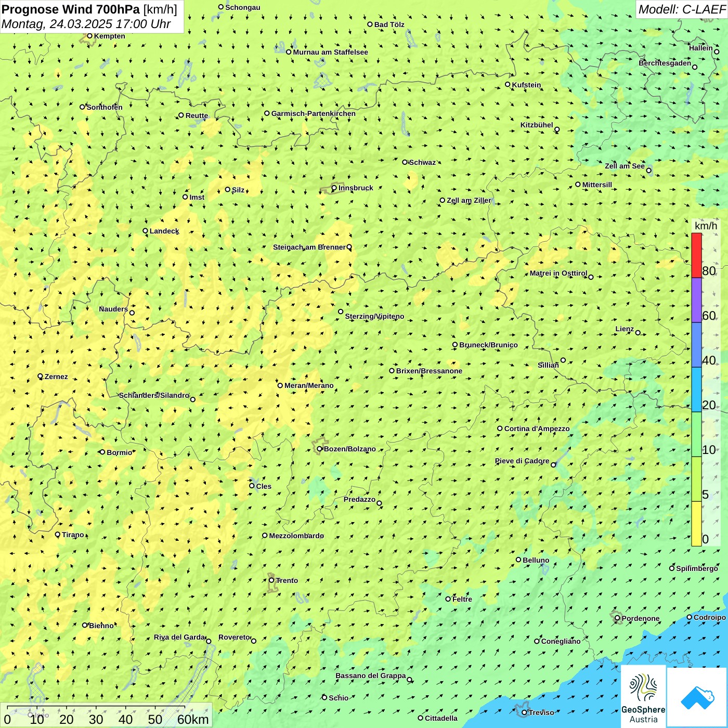The height and width of the screenshot is (728, 728).
Task: Select the Landeck label
Action: (164, 231)
